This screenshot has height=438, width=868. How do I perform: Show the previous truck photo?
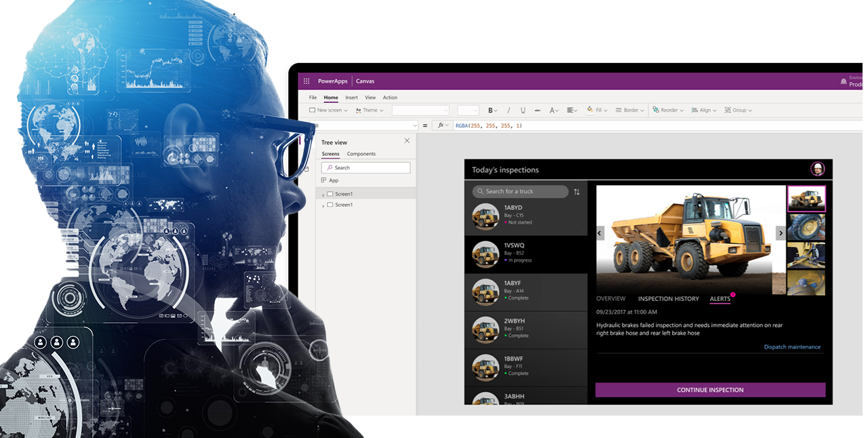(x=600, y=233)
